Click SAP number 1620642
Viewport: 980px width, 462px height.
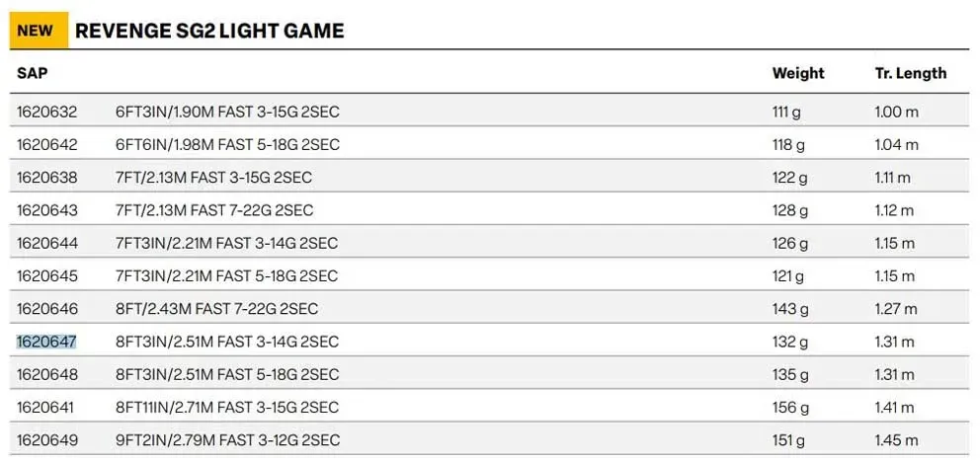pos(47,145)
